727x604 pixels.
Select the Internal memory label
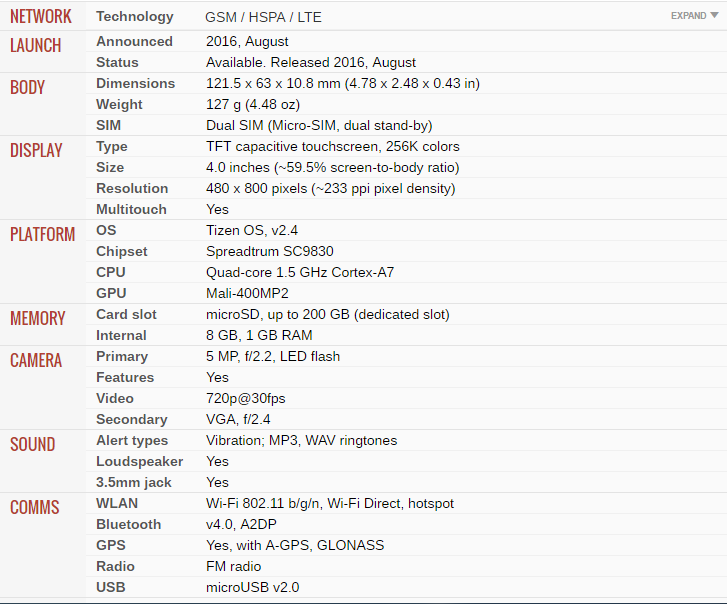[121, 335]
